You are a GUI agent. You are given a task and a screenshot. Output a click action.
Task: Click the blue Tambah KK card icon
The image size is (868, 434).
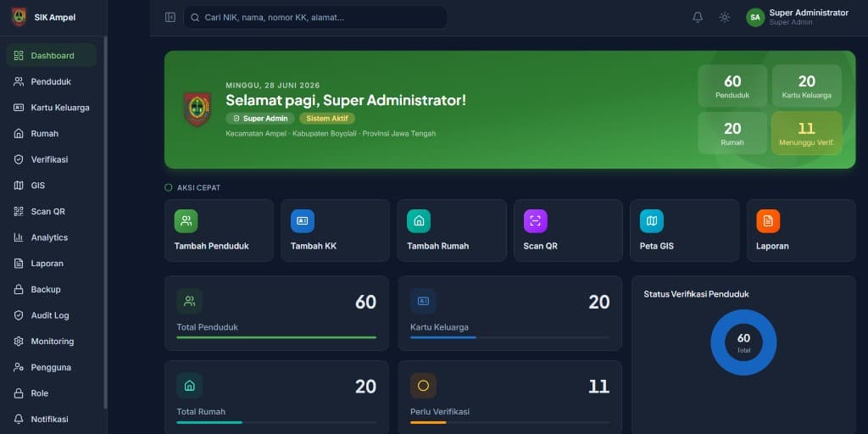[303, 221]
